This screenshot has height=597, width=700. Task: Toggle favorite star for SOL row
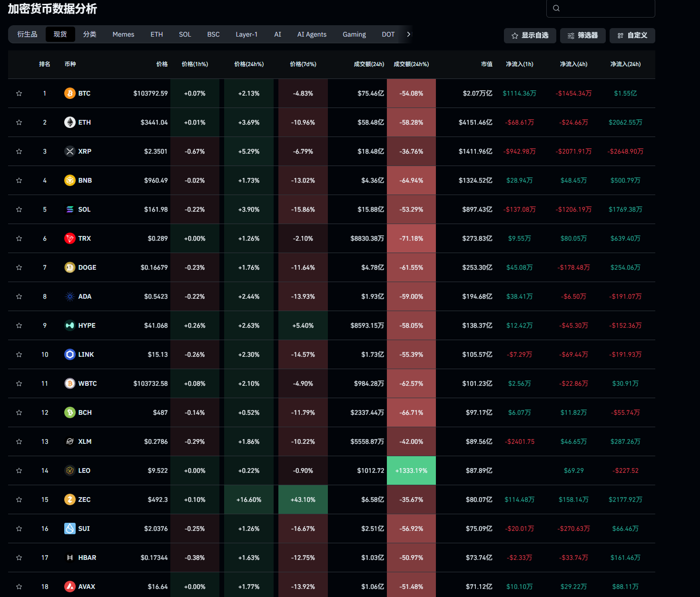click(19, 209)
